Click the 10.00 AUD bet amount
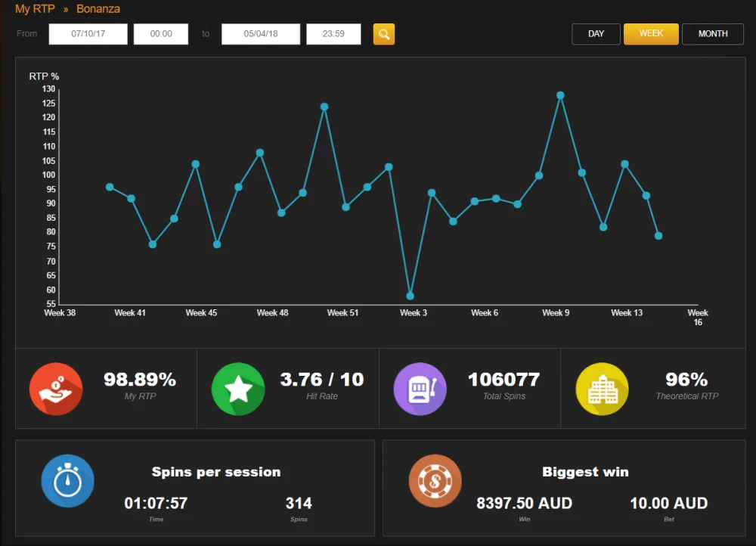This screenshot has width=756, height=546. tap(669, 504)
